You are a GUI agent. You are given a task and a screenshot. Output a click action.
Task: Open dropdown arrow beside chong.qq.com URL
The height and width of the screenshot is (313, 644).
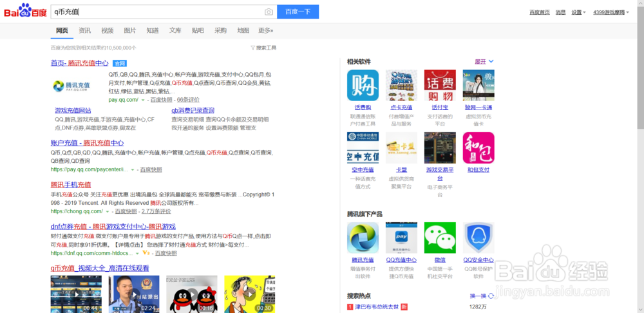pos(108,211)
